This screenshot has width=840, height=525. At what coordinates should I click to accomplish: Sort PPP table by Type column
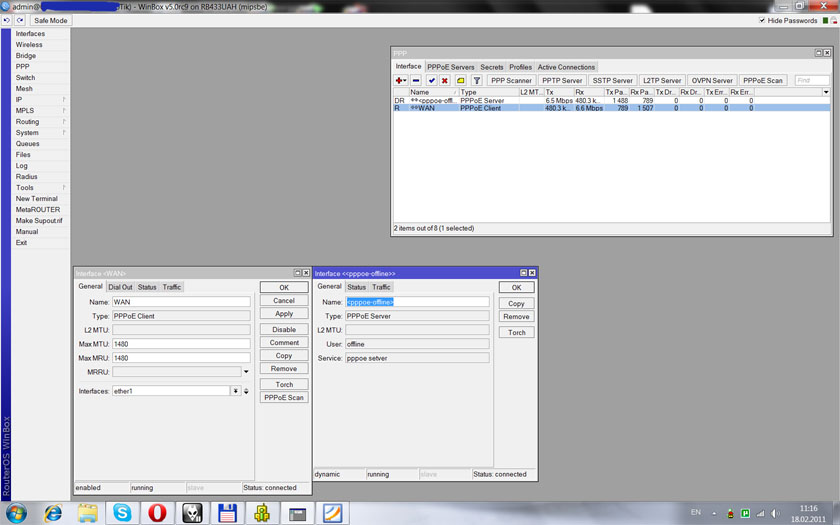(489, 92)
